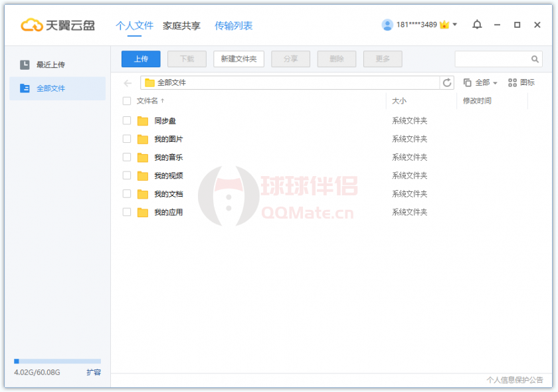Click the storage usage progress bar
Screen dimensions: 558x392
pos(57,361)
